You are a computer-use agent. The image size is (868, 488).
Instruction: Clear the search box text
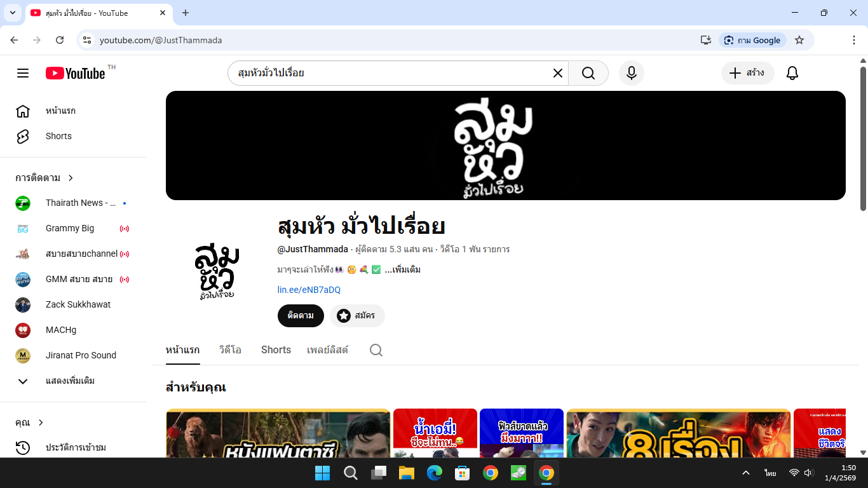click(558, 73)
